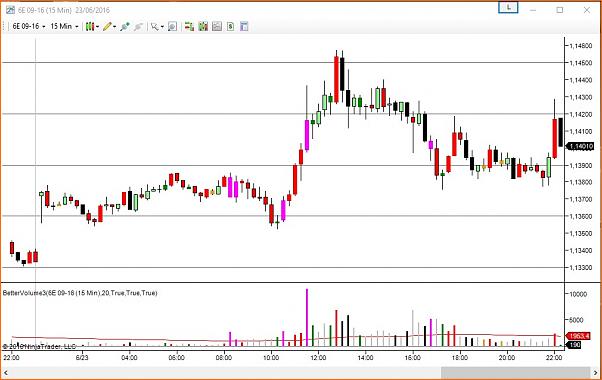Click the L link button in title bar
The height and width of the screenshot is (380, 602).
pyautogui.click(x=508, y=8)
